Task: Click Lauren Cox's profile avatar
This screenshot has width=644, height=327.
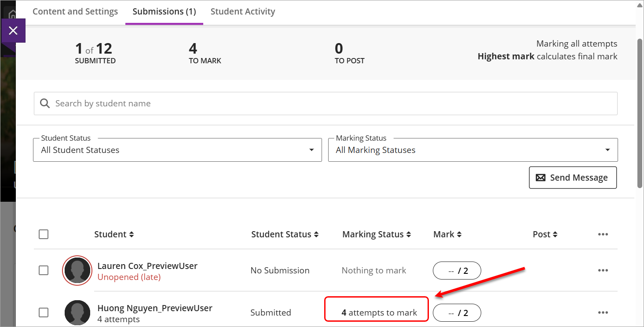Action: pyautogui.click(x=77, y=270)
